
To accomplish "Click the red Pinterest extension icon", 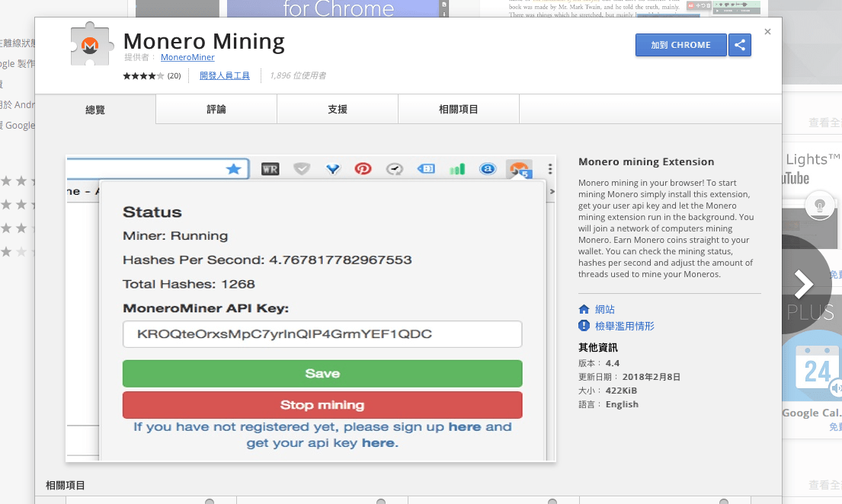I will pos(363,170).
